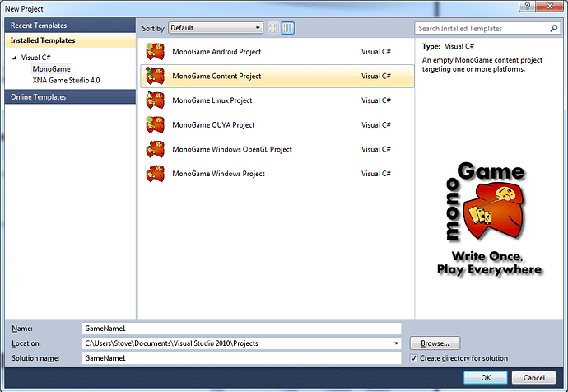This screenshot has width=568, height=392.
Task: Click Visual C# label on Android Project row
Action: click(376, 51)
